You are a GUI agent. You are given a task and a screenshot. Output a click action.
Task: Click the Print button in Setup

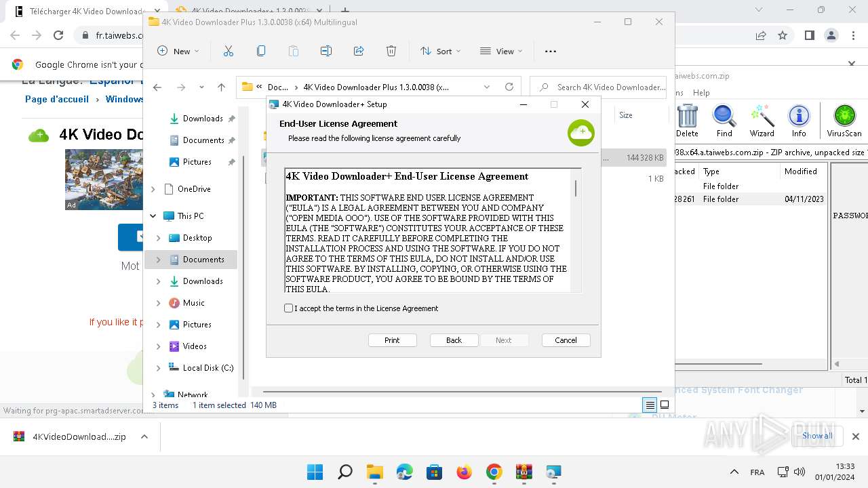pos(392,340)
